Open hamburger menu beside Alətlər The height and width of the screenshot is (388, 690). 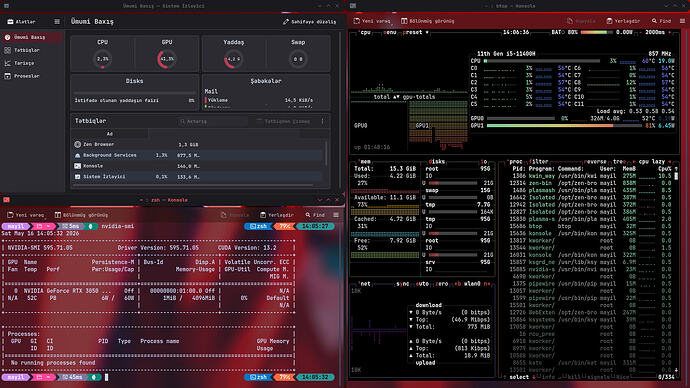57,22
